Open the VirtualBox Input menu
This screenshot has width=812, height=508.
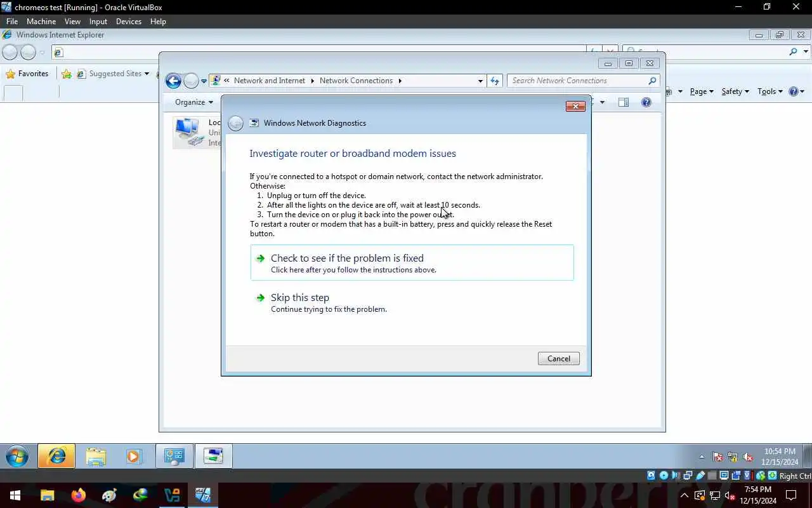[x=98, y=22]
